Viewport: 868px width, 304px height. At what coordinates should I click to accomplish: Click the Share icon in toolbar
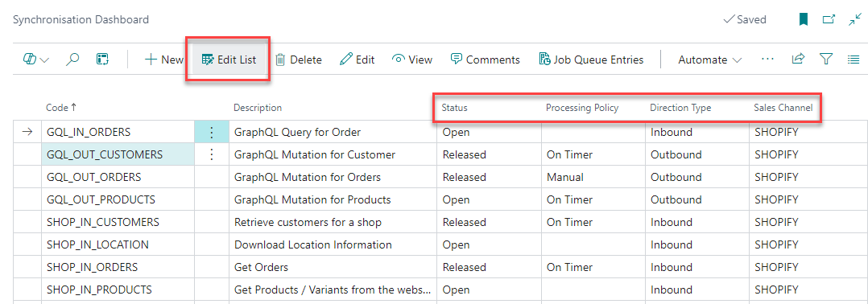click(x=798, y=60)
